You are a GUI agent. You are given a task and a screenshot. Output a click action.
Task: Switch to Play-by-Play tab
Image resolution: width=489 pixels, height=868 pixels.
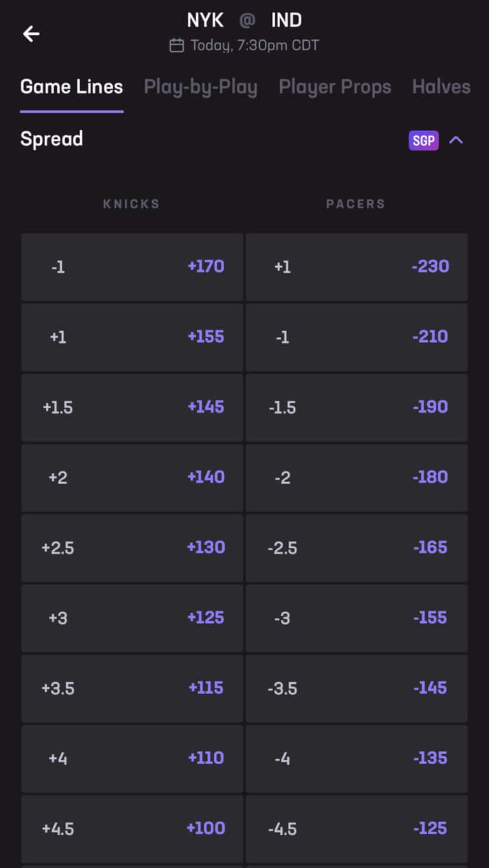click(201, 87)
